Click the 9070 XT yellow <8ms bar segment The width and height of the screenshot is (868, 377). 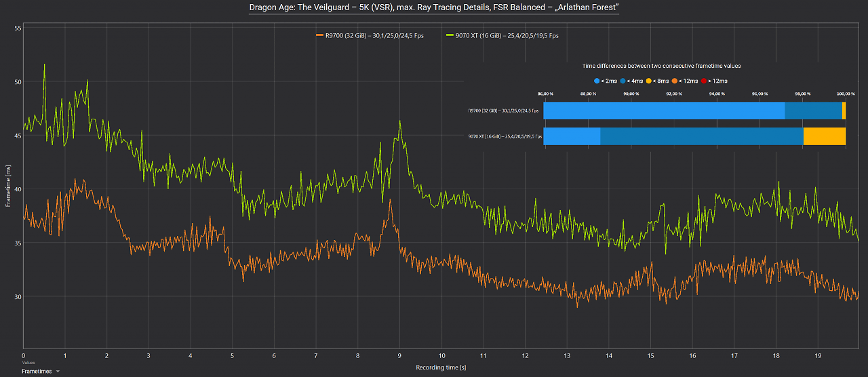[825, 136]
